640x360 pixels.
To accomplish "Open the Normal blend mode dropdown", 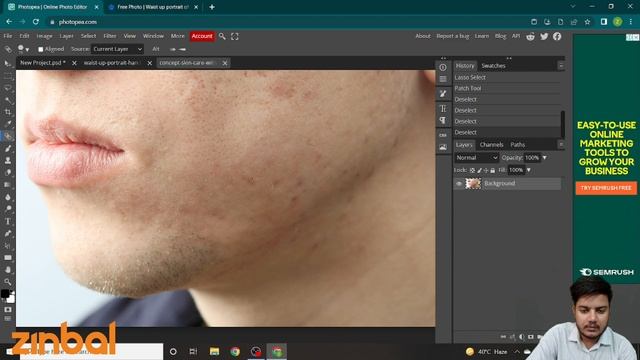I will click(476, 158).
